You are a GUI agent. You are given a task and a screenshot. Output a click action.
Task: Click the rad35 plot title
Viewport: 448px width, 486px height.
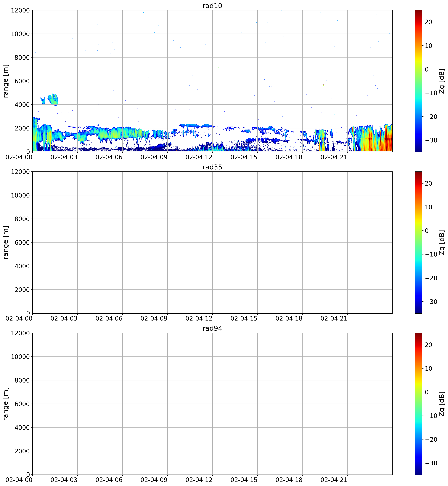[x=212, y=167]
